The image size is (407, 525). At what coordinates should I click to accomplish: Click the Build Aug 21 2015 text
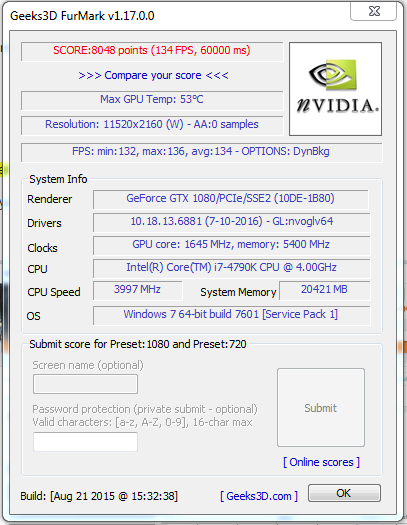click(x=99, y=496)
